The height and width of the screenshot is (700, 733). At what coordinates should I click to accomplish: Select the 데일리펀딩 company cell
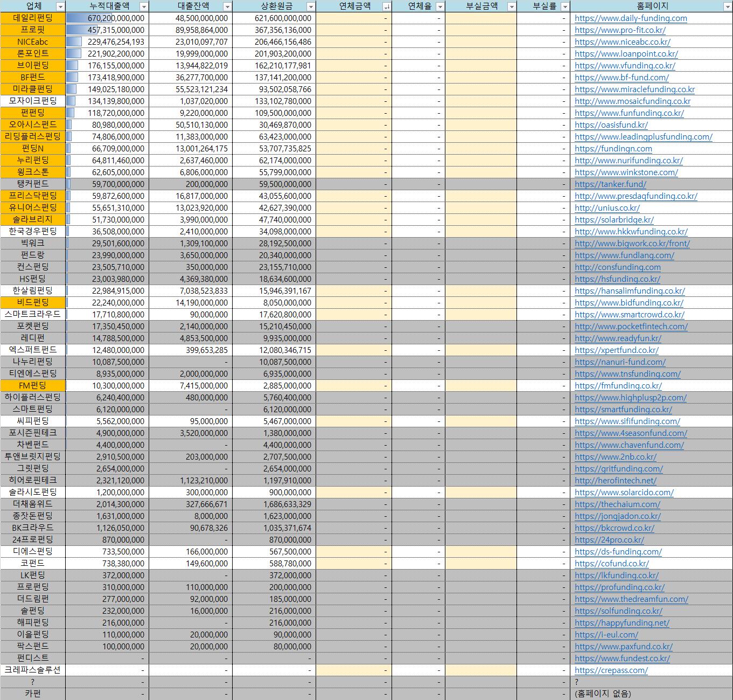33,18
